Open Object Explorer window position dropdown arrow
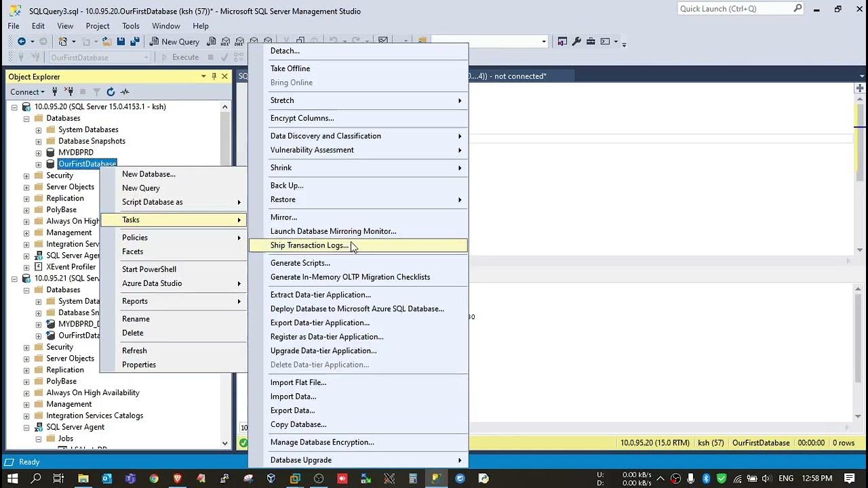868x488 pixels. pos(203,77)
